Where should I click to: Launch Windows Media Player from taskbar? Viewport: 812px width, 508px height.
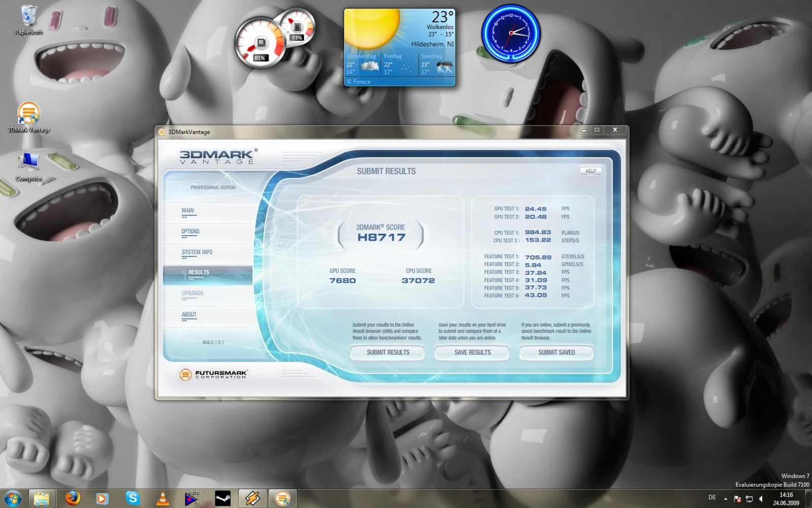(x=102, y=498)
